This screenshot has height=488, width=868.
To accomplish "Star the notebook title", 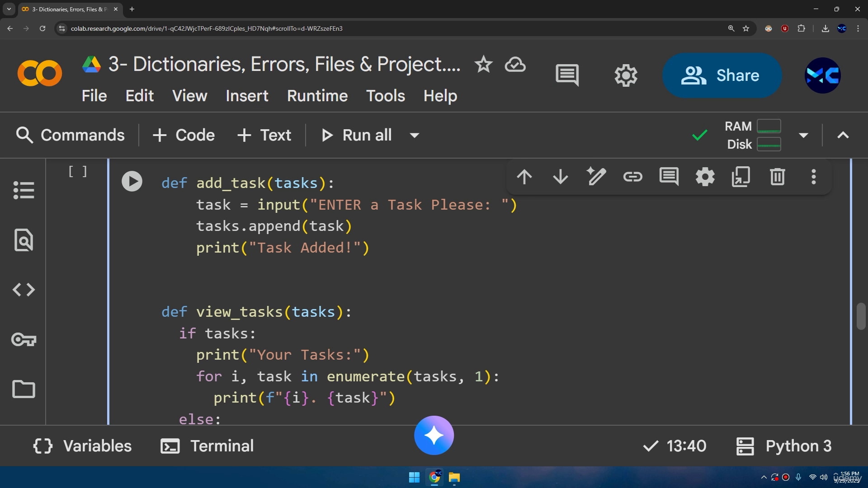I will [483, 65].
